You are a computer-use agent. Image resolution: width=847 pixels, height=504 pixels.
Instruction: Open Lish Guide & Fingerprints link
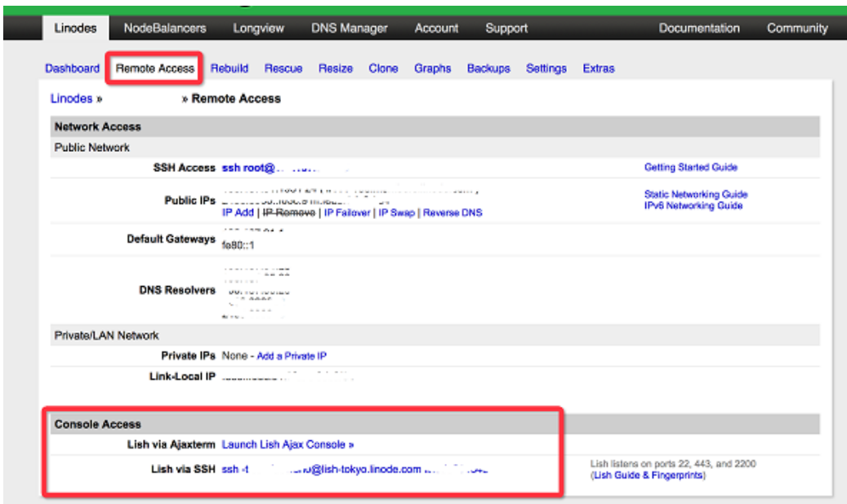(649, 475)
